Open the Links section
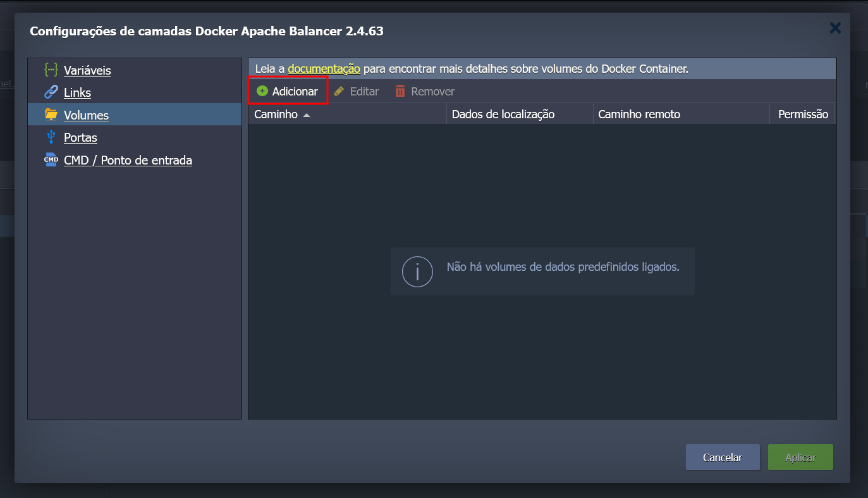868x498 pixels. tap(77, 92)
